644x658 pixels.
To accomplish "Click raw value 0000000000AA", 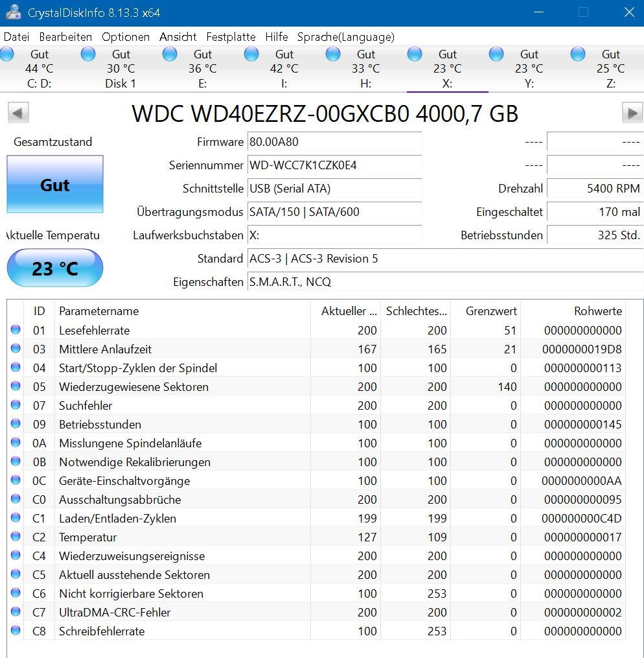I will pyautogui.click(x=582, y=481).
